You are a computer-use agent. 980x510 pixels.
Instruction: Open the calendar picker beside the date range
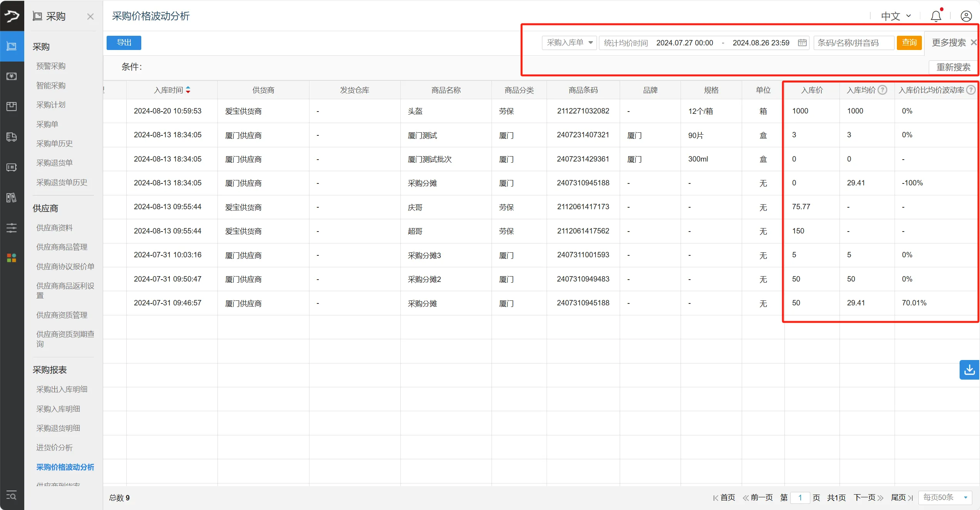tap(802, 43)
